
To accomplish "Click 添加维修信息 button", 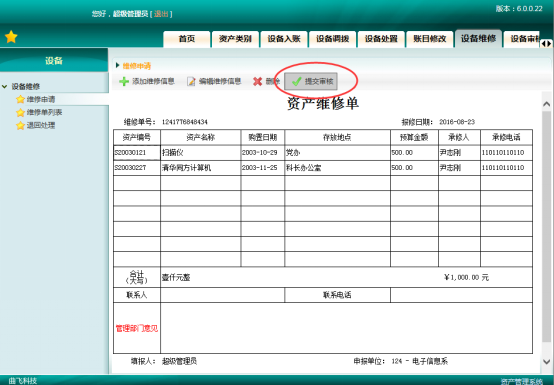I will [147, 82].
